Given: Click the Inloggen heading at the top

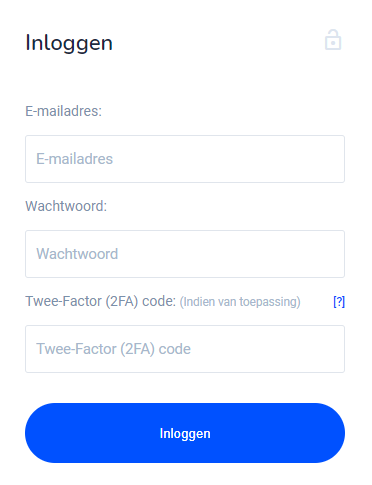Looking at the screenshot, I should tap(69, 43).
